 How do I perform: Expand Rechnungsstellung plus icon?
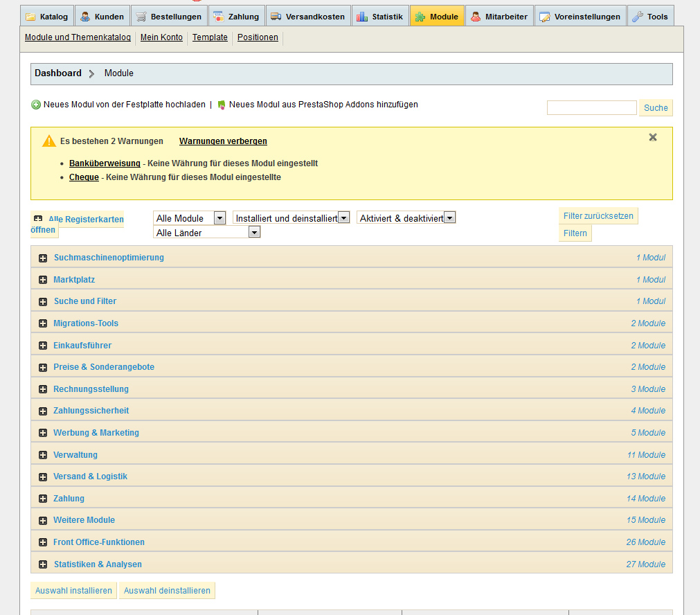click(x=43, y=389)
